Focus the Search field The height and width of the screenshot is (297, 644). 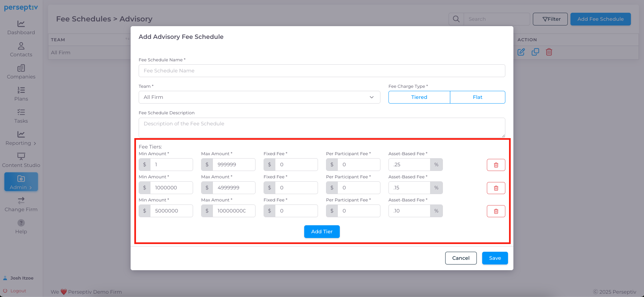click(x=497, y=19)
